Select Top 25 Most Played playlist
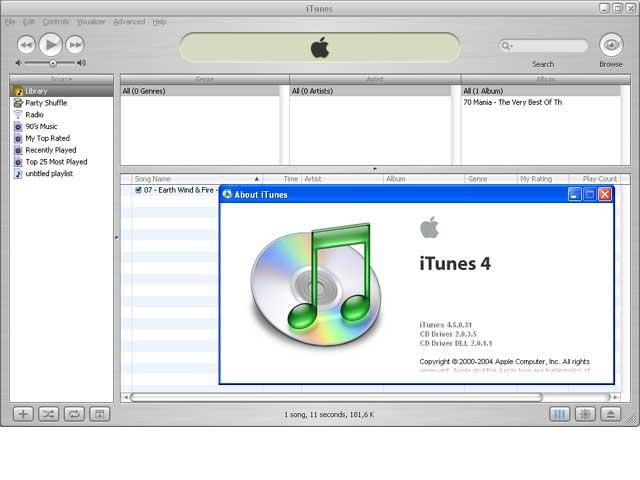The image size is (640, 480). [x=61, y=162]
